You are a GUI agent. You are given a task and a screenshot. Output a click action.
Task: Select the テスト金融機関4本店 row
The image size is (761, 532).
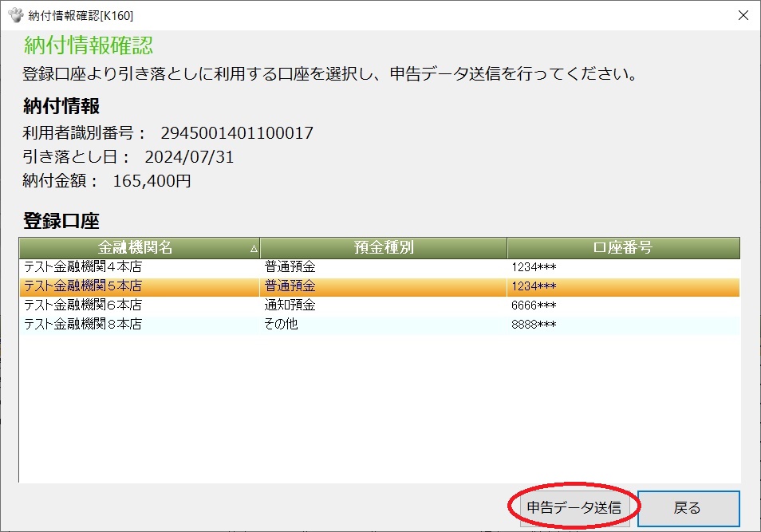[380, 267]
